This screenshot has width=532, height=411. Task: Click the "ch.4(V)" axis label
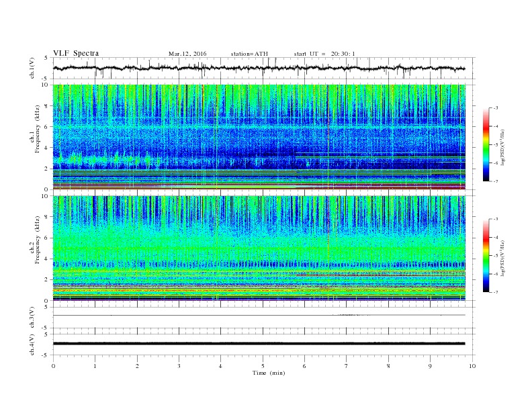pyautogui.click(x=32, y=345)
